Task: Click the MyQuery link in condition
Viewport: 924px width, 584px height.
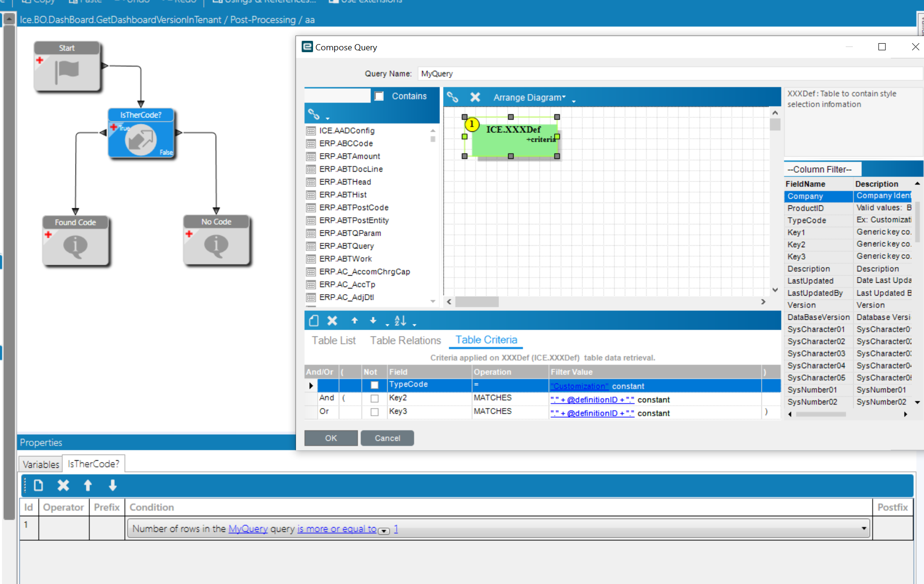Action: coord(248,528)
